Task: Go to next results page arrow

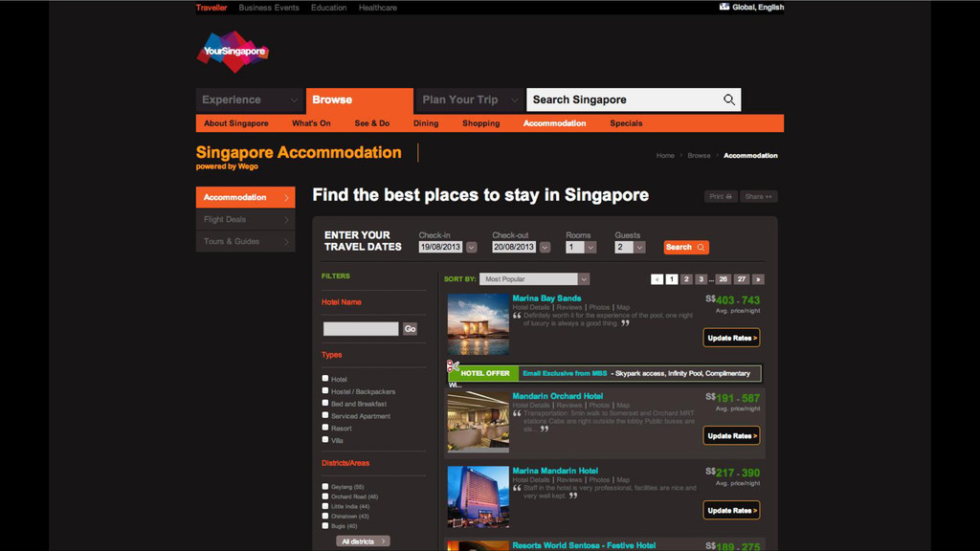Action: point(758,279)
